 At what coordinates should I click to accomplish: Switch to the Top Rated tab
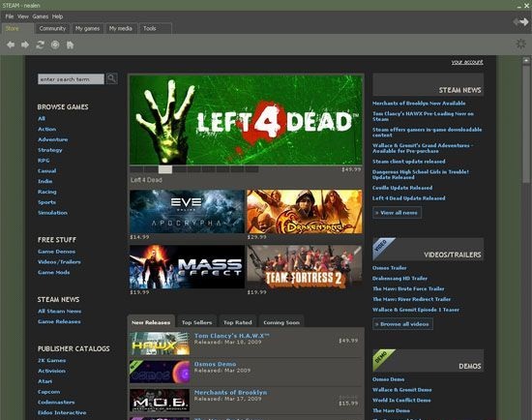pyautogui.click(x=238, y=322)
